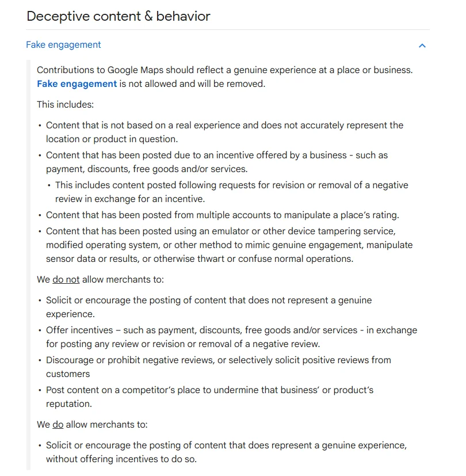Click bullet about posting from multiple accounts
The height and width of the screenshot is (476, 466).
[x=222, y=215]
